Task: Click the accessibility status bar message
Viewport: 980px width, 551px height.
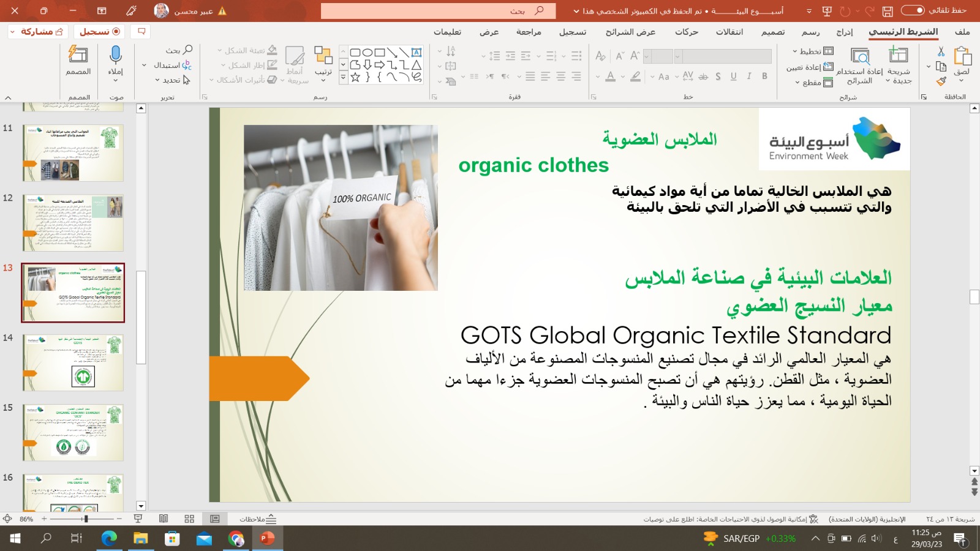Action: tap(731, 519)
